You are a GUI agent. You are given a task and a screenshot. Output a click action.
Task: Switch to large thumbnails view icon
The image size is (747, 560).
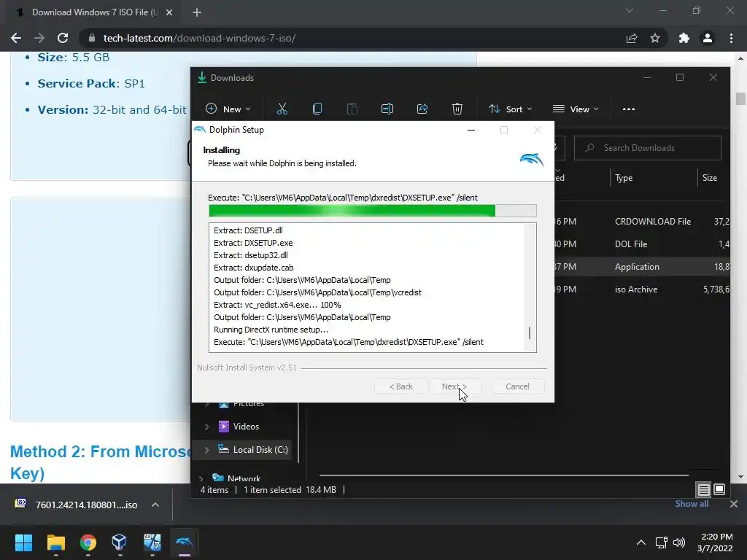(719, 489)
